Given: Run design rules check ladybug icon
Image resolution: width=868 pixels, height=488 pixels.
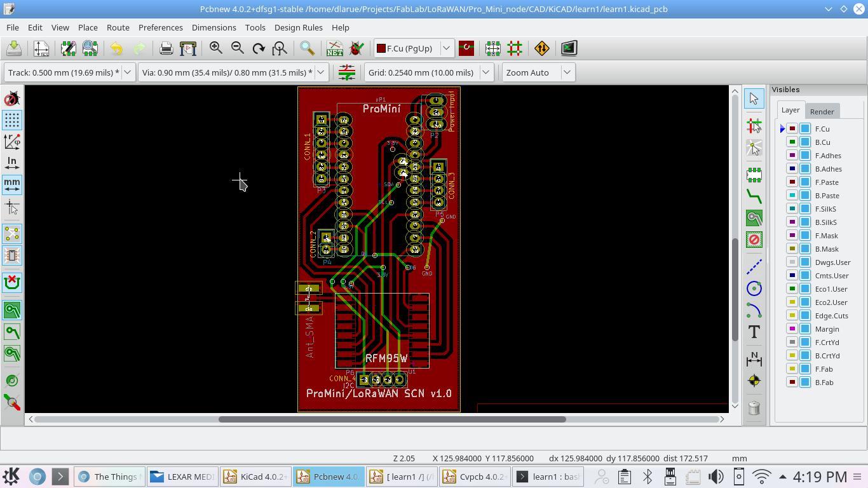Looking at the screenshot, I should tap(356, 48).
